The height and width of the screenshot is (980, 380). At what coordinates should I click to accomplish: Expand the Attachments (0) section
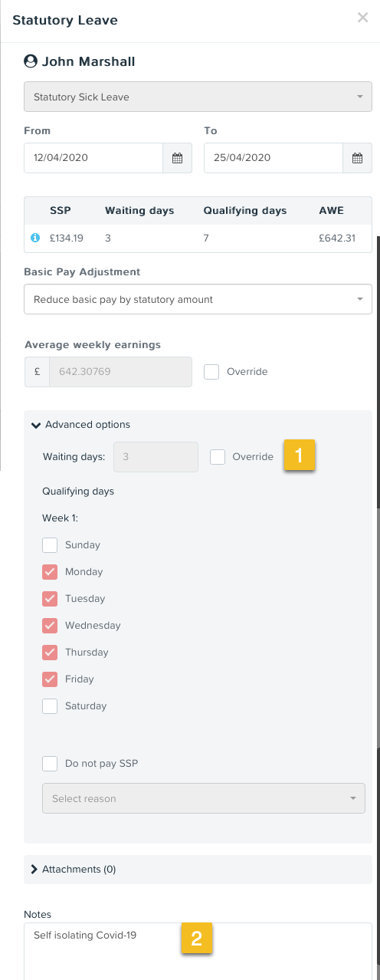(74, 869)
